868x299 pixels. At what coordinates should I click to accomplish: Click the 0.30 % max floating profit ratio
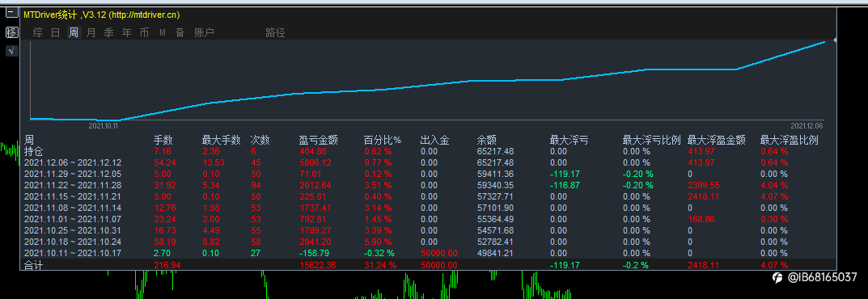(x=774, y=219)
